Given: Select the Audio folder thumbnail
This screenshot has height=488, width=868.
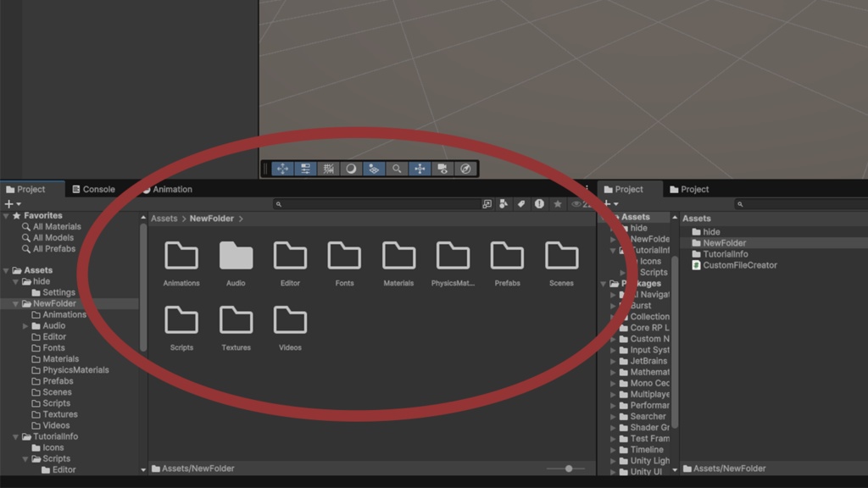Looking at the screenshot, I should point(236,257).
